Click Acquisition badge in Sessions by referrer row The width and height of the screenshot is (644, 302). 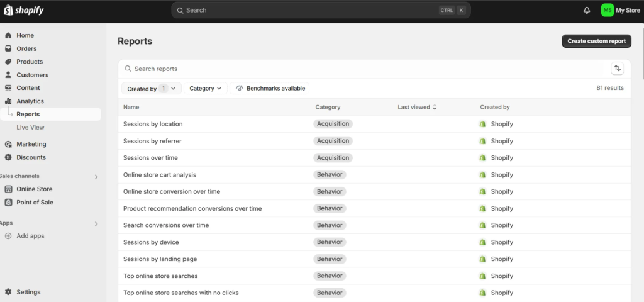333,141
